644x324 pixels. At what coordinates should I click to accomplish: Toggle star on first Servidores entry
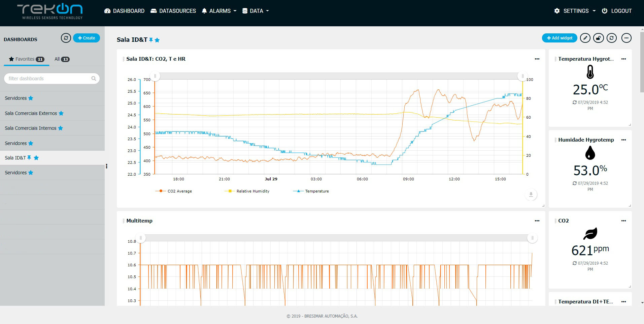point(31,98)
